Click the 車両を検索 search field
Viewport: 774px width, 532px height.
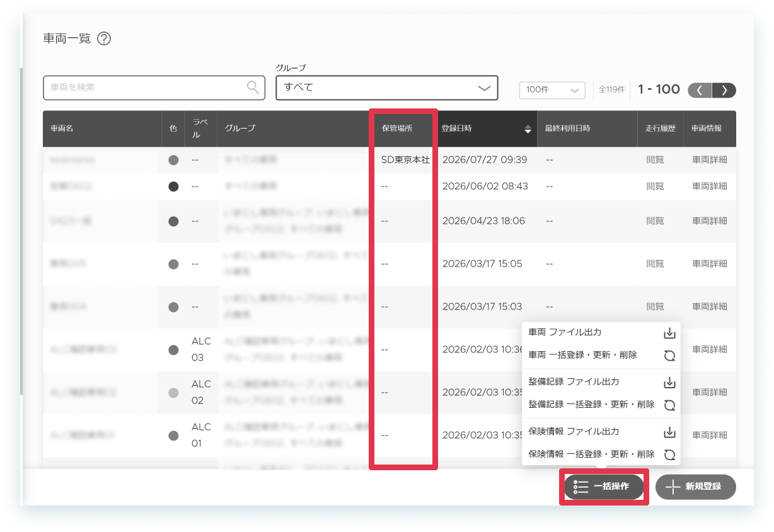coord(154,88)
